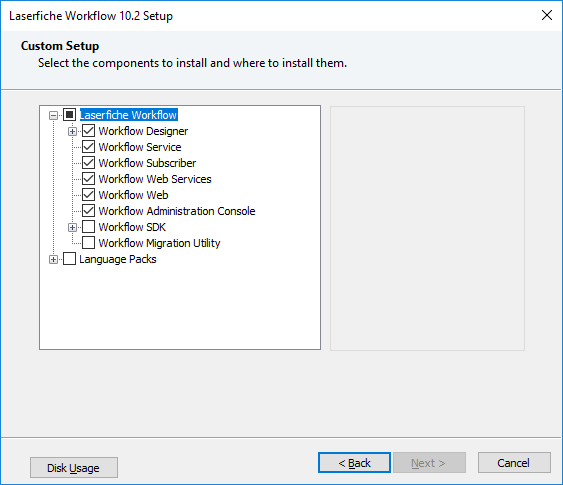Close the Laserfiche Workflow Setup window
563x485 pixels.
546,15
